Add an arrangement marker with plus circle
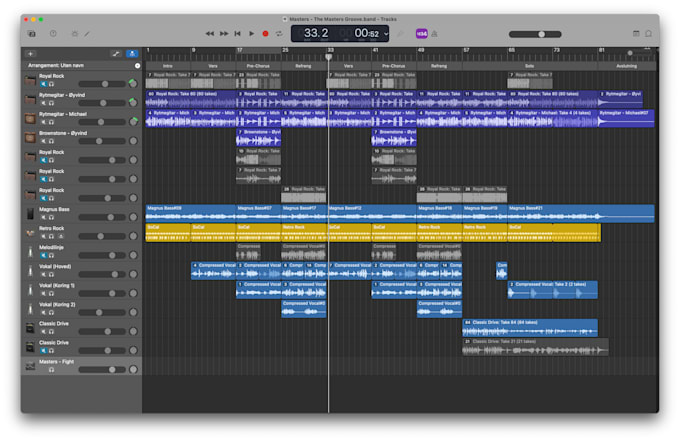Image resolution: width=680 pixels, height=441 pixels. [x=137, y=66]
